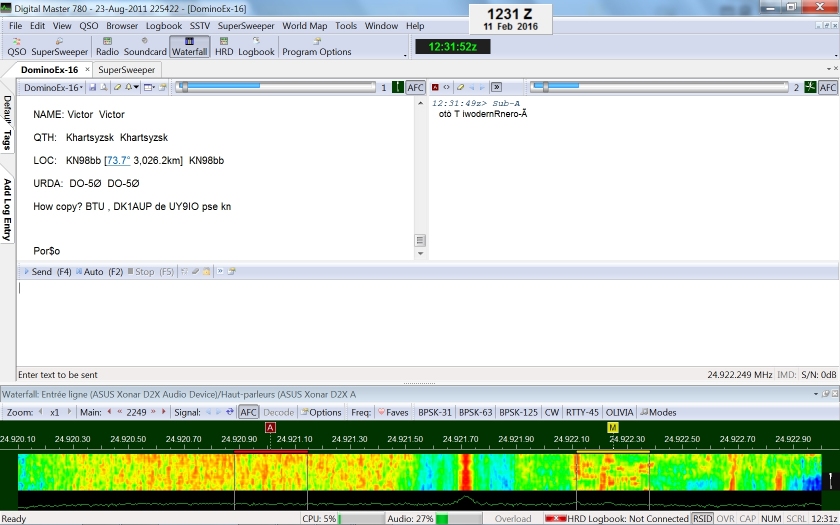Click the eraser icon to clear receive text
Screen dimensions: 840x525
[118, 88]
